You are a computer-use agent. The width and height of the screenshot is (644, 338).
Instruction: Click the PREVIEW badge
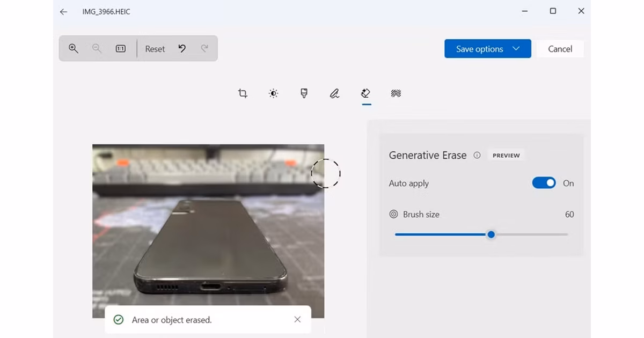[506, 155]
